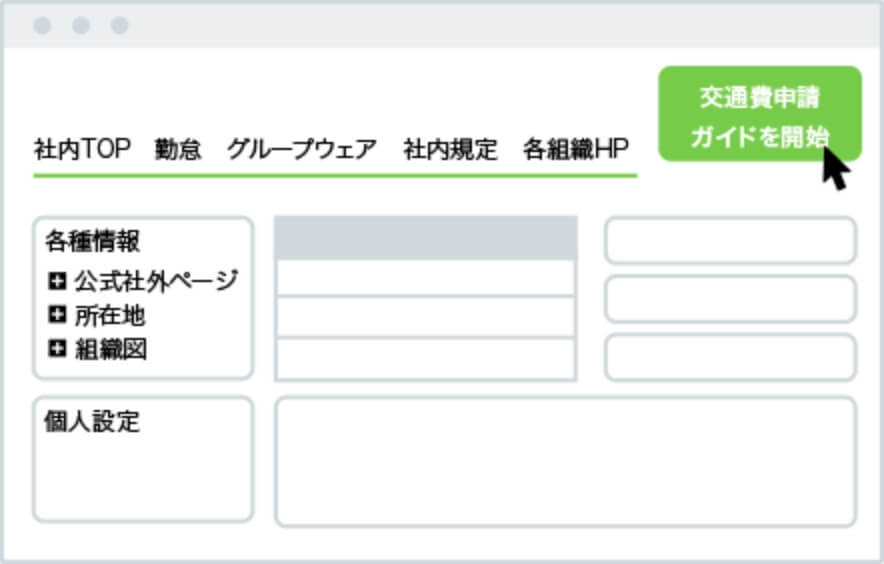Click the top rounded box on right column
The width and height of the screenshot is (884, 564).
point(731,241)
